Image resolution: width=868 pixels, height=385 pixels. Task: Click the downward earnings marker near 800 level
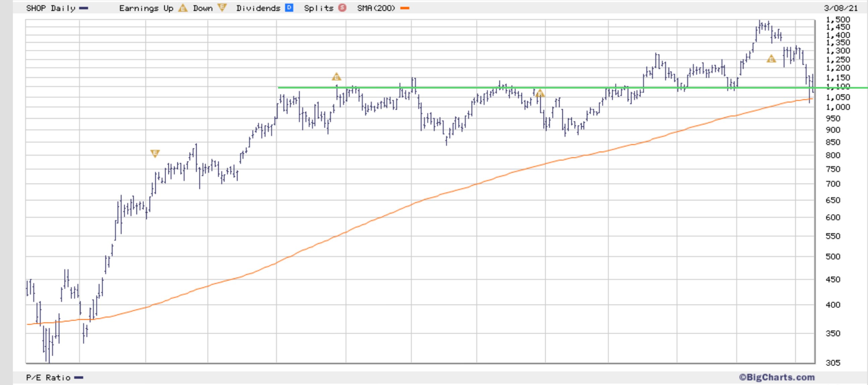(x=155, y=154)
